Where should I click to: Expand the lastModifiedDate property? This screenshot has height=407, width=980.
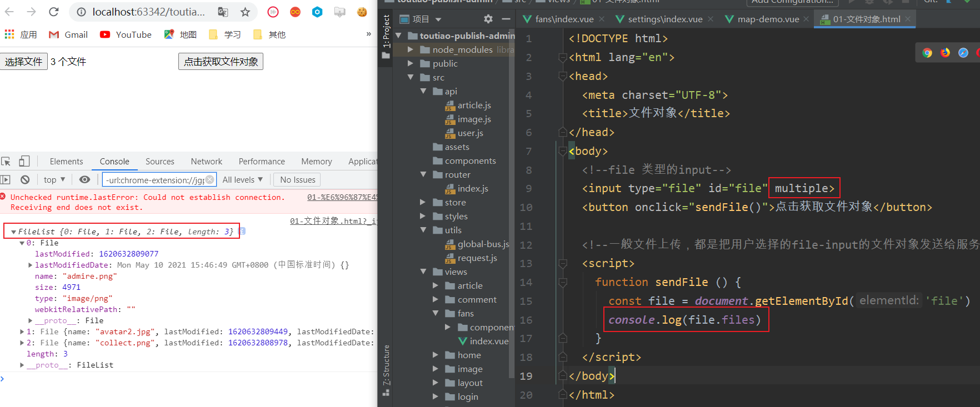(30, 265)
